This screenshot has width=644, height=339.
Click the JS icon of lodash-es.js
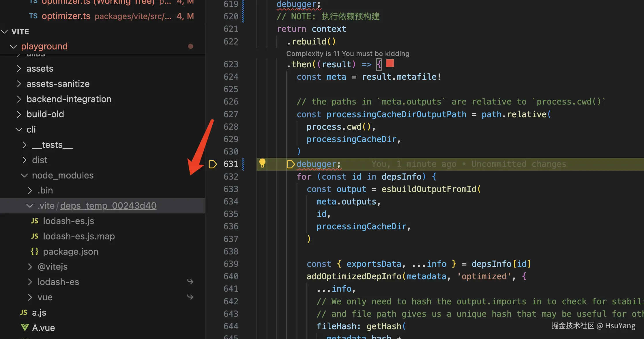35,221
